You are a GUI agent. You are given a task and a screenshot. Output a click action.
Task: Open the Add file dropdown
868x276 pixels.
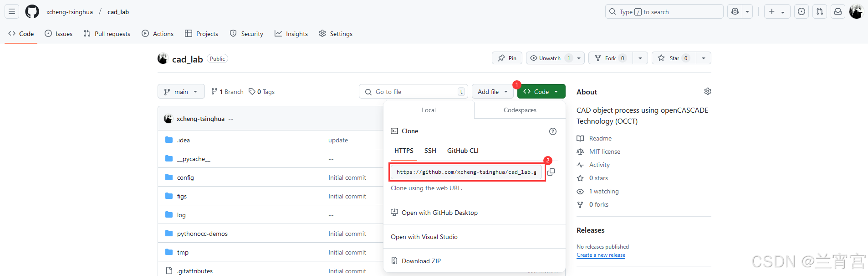click(x=493, y=92)
